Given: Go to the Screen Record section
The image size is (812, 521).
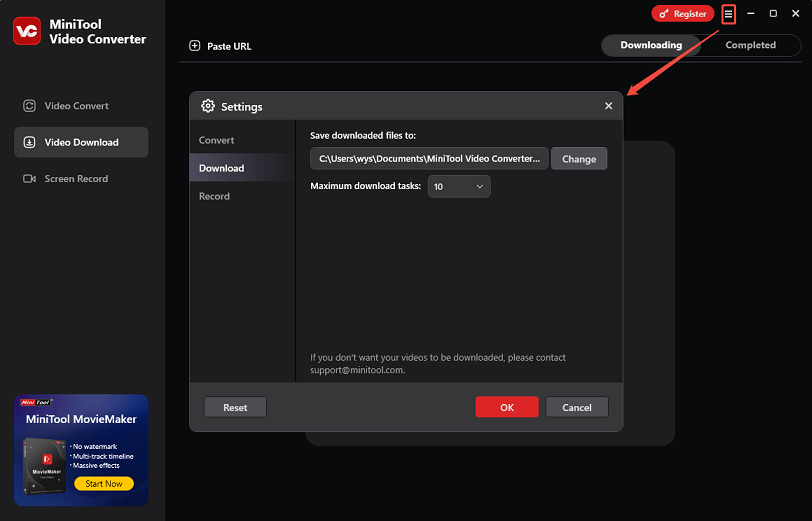Looking at the screenshot, I should 81,179.
